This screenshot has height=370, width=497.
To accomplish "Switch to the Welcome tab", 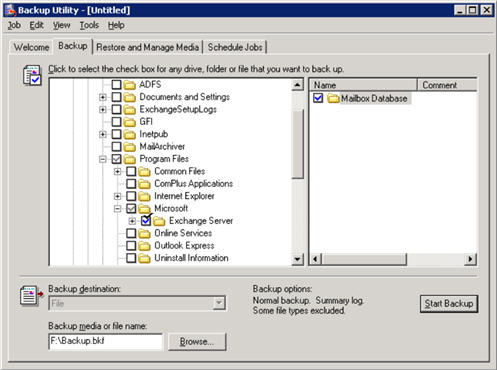I will pos(31,47).
